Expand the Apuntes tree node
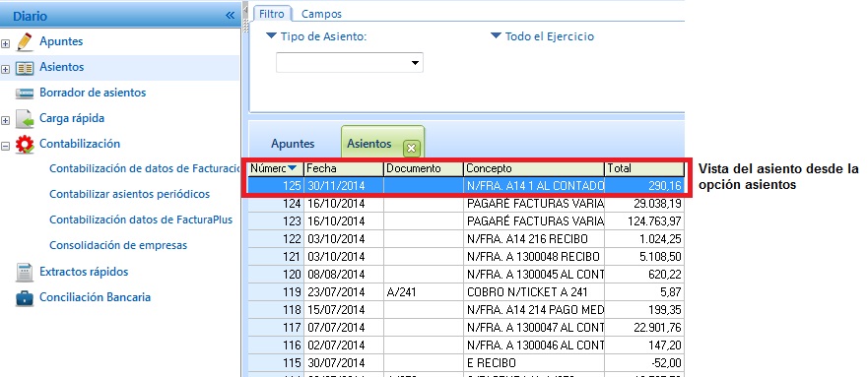The image size is (868, 377). [6, 43]
